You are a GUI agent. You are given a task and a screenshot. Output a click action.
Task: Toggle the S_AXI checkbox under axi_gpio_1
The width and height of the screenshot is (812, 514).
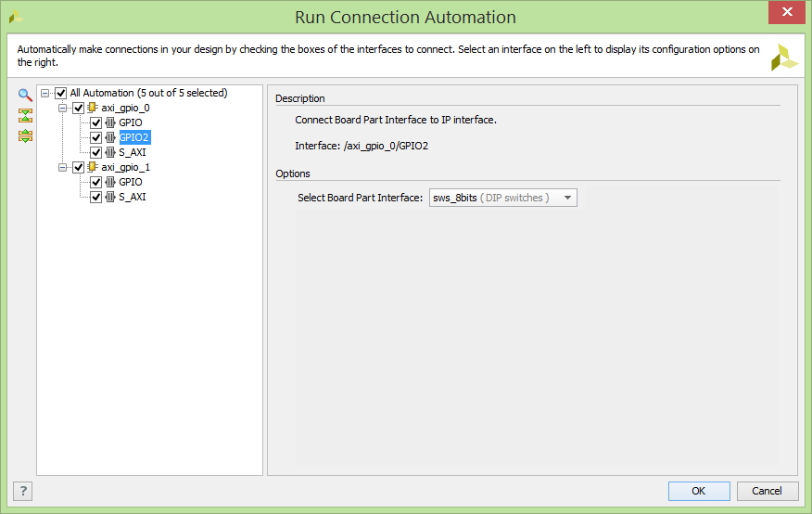point(95,197)
